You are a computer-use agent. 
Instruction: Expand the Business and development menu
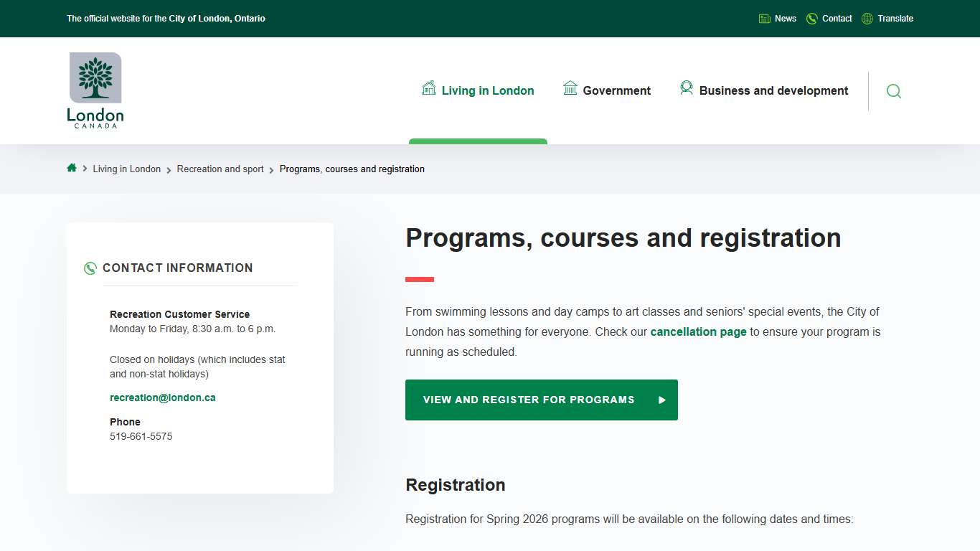point(773,90)
